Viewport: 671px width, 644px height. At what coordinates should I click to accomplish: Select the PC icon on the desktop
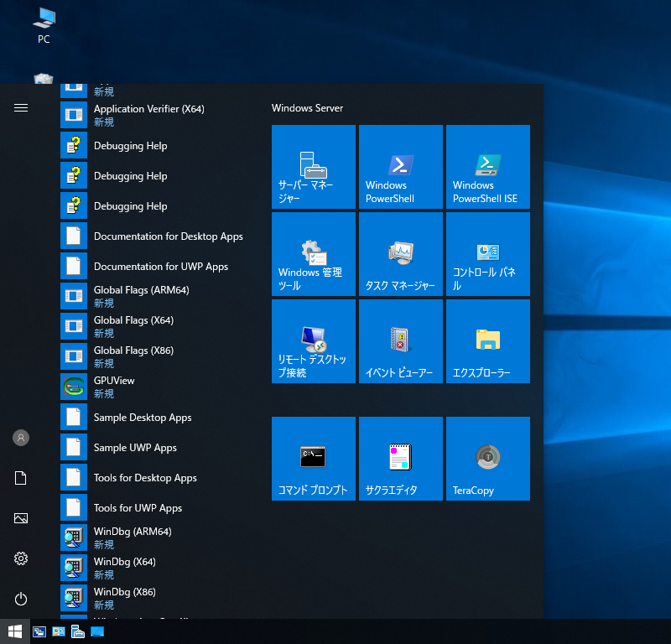click(x=44, y=27)
